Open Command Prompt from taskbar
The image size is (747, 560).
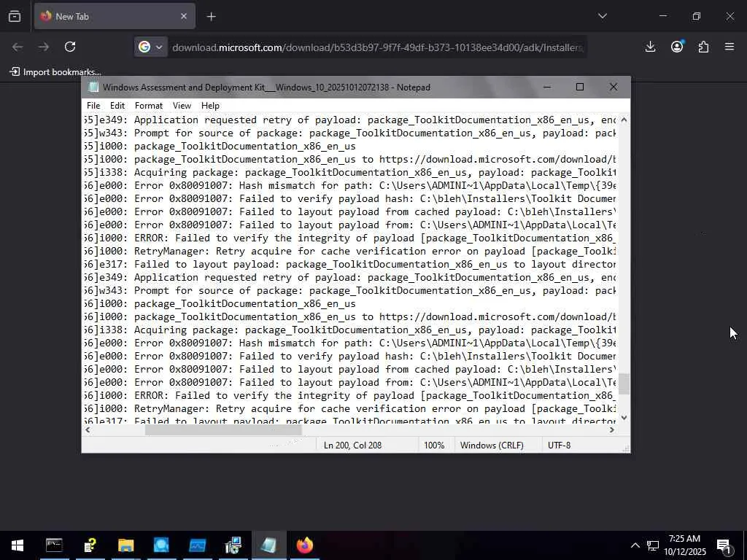point(54,545)
